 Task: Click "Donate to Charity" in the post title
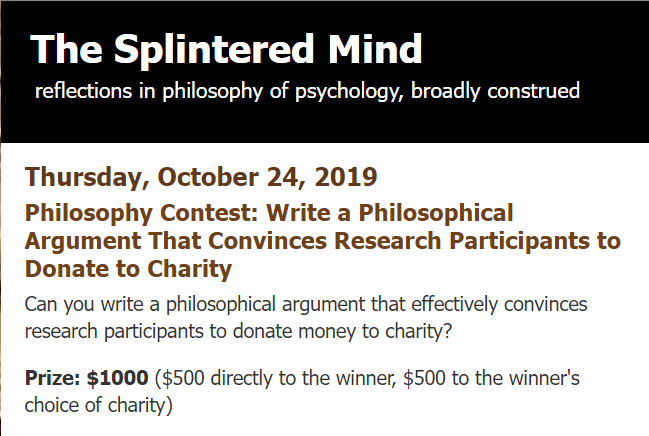point(128,269)
